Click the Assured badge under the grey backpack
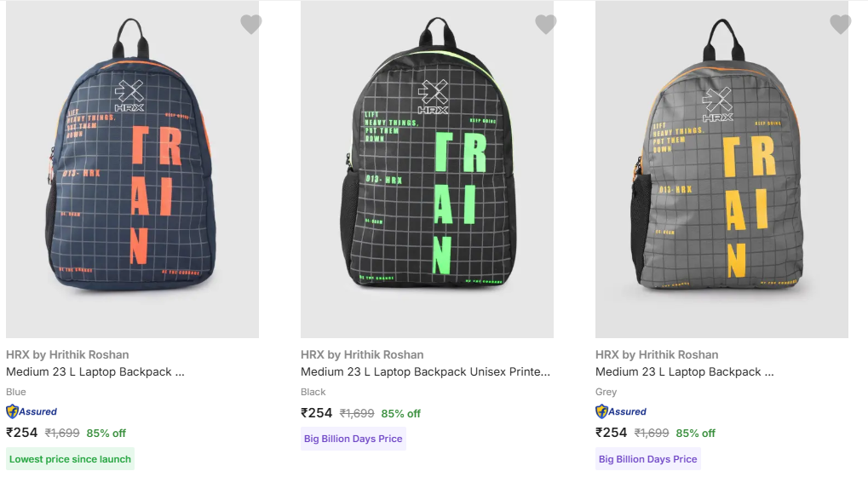Viewport: 868px width, 477px height. pos(621,411)
